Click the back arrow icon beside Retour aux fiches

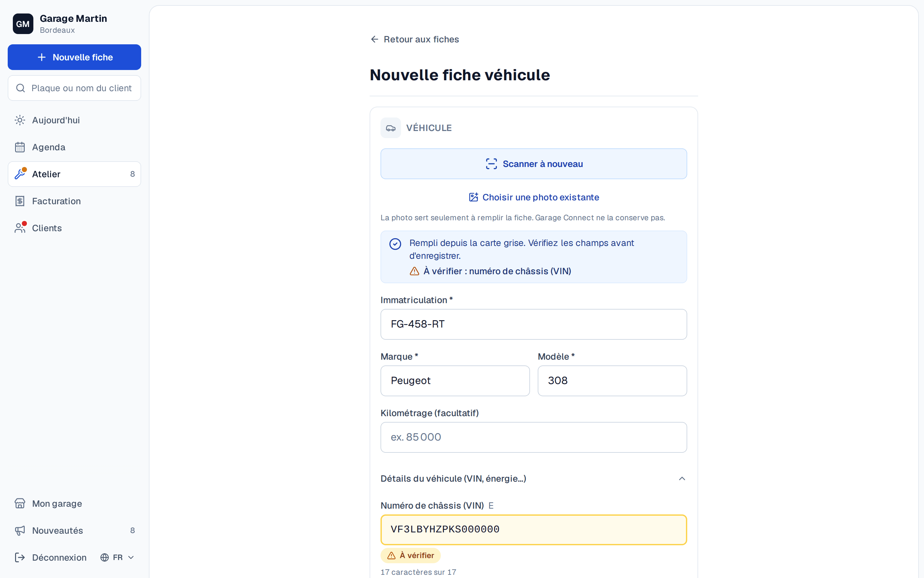click(x=374, y=39)
